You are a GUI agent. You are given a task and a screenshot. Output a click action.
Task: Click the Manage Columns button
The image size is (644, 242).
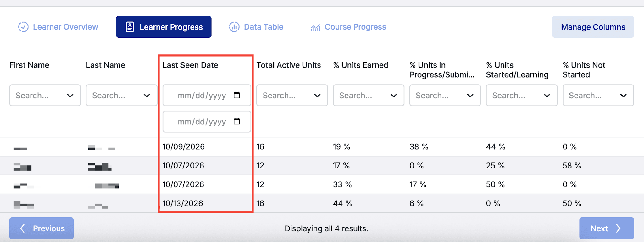(593, 27)
